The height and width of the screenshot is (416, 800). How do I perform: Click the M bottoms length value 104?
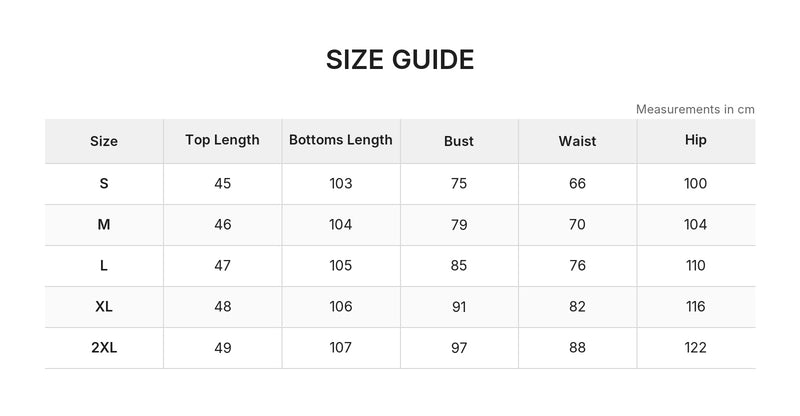(x=340, y=224)
